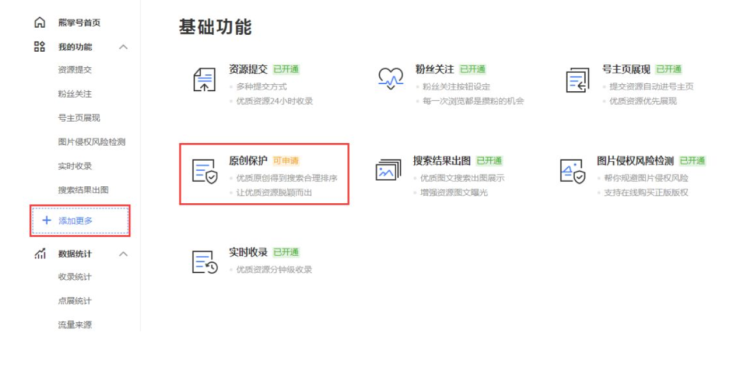The height and width of the screenshot is (368, 740).
Task: Click the text 优质原创得到搜索合理排序
Action: pyautogui.click(x=287, y=178)
